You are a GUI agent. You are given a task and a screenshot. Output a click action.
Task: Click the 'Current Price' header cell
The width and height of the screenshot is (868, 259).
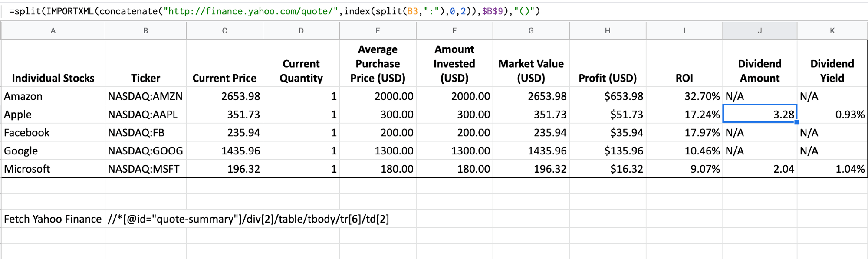(224, 63)
